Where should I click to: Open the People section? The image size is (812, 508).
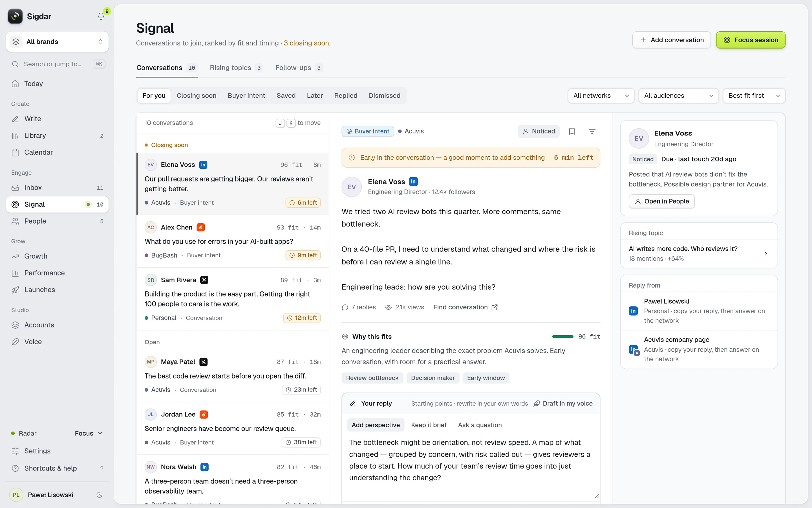click(57, 221)
